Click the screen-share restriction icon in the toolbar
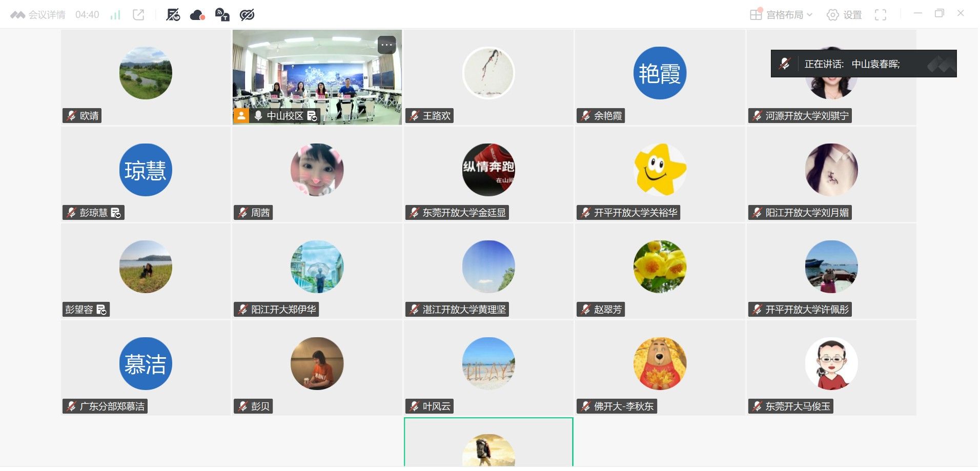The height and width of the screenshot is (471, 980). pyautogui.click(x=173, y=15)
